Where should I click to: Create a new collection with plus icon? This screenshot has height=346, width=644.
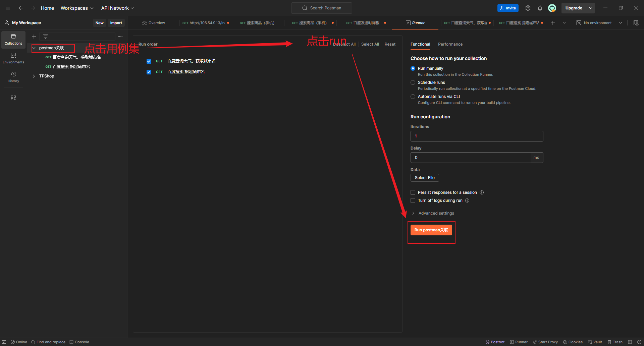[34, 37]
